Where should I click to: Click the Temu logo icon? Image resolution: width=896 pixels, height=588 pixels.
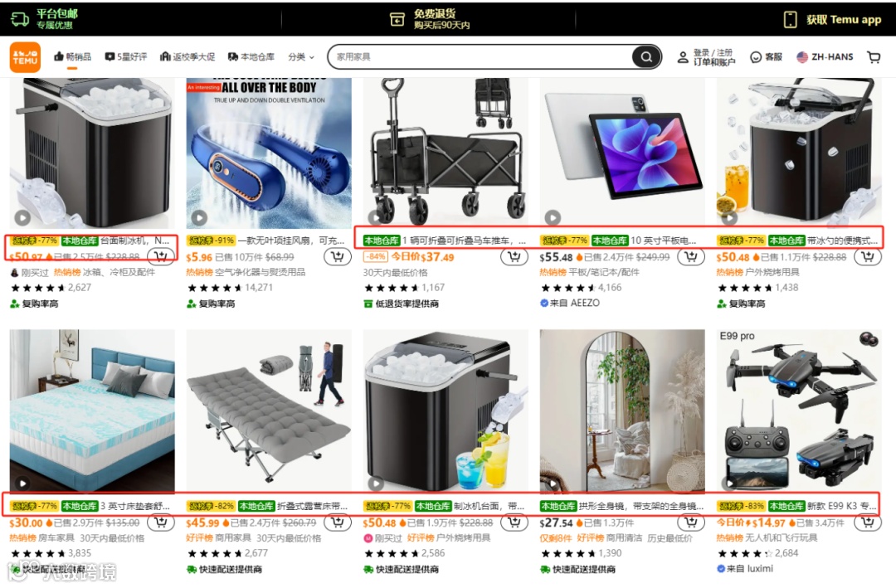(x=25, y=57)
